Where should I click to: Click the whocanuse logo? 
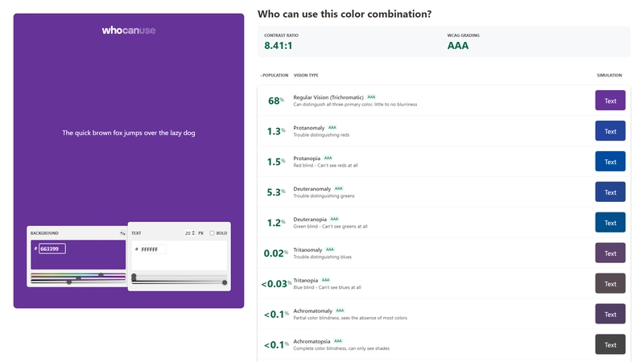[x=129, y=31]
